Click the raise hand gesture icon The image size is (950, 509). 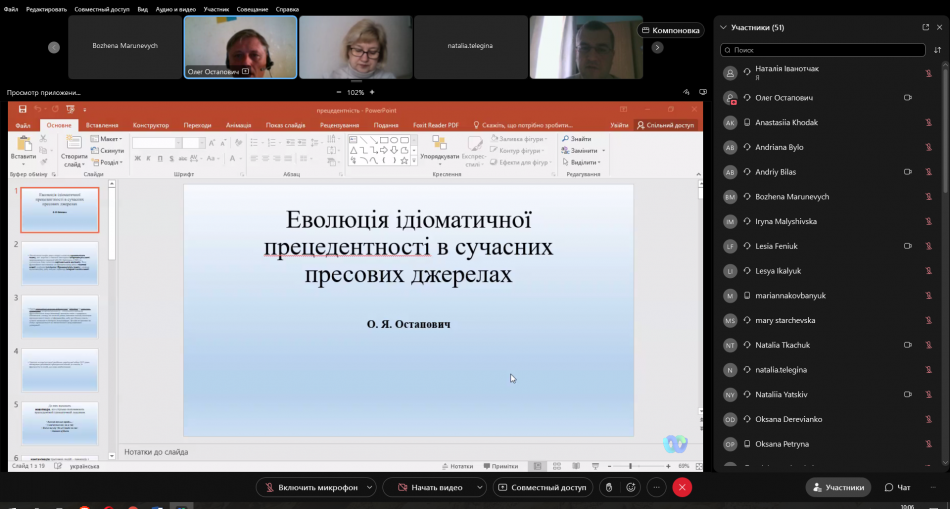pyautogui.click(x=607, y=487)
